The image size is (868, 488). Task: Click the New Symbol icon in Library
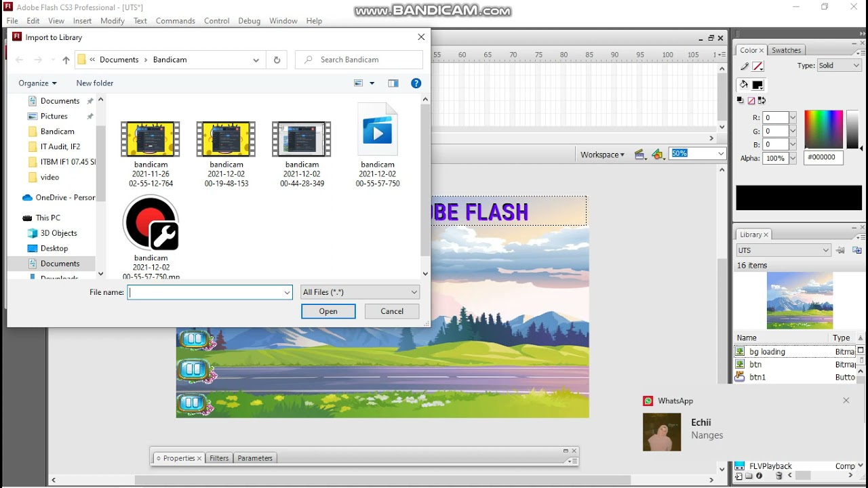(x=739, y=476)
